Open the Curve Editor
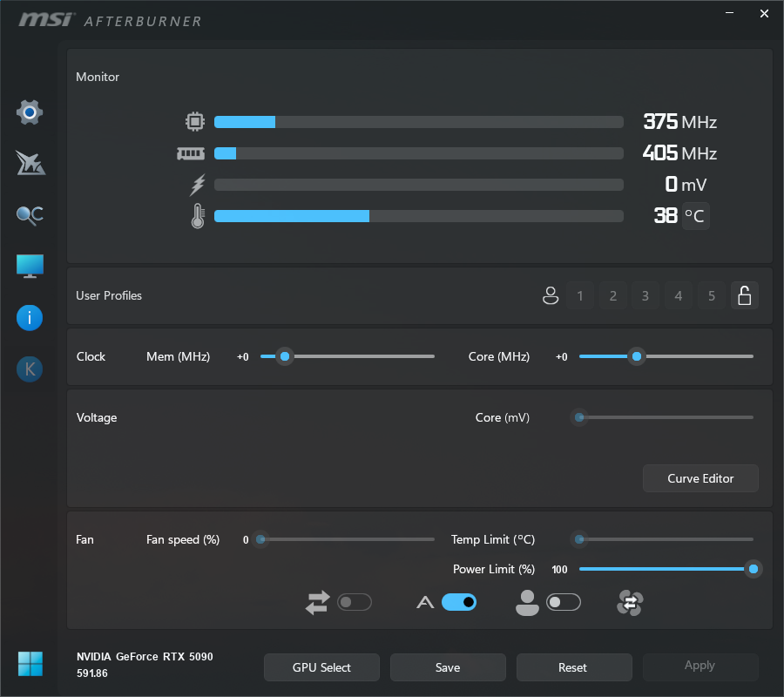 [x=700, y=478]
